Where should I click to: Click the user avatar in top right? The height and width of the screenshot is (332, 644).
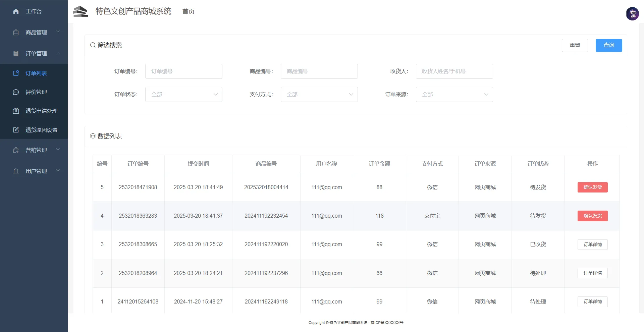[632, 14]
